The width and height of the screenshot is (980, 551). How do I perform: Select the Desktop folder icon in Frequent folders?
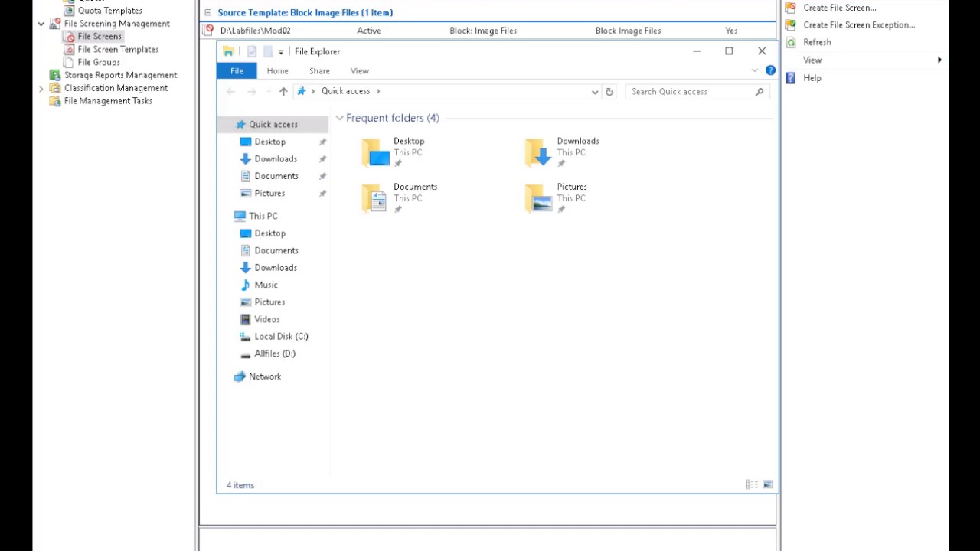375,152
